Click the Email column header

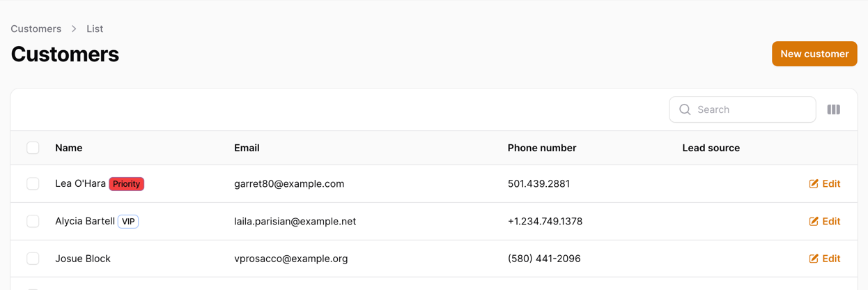(x=247, y=148)
